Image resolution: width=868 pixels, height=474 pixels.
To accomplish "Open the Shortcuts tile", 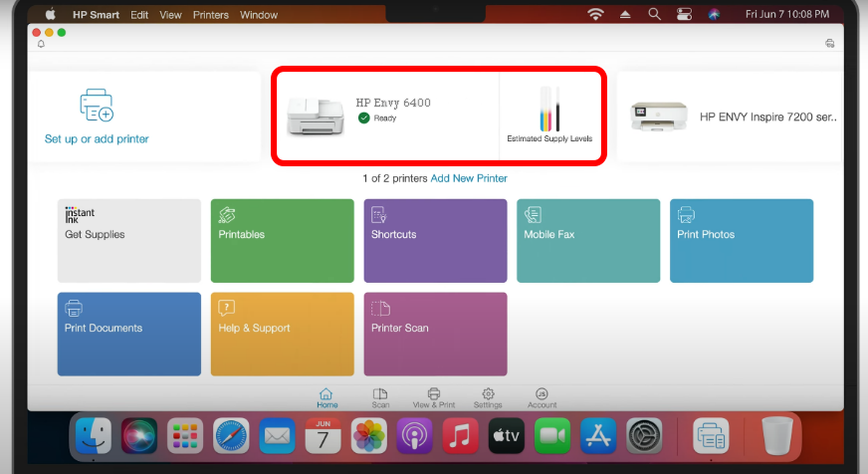I will click(435, 241).
